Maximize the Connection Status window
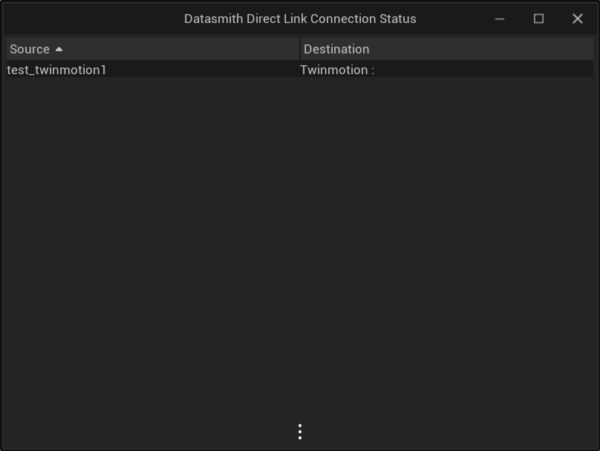This screenshot has height=451, width=600. [538, 19]
